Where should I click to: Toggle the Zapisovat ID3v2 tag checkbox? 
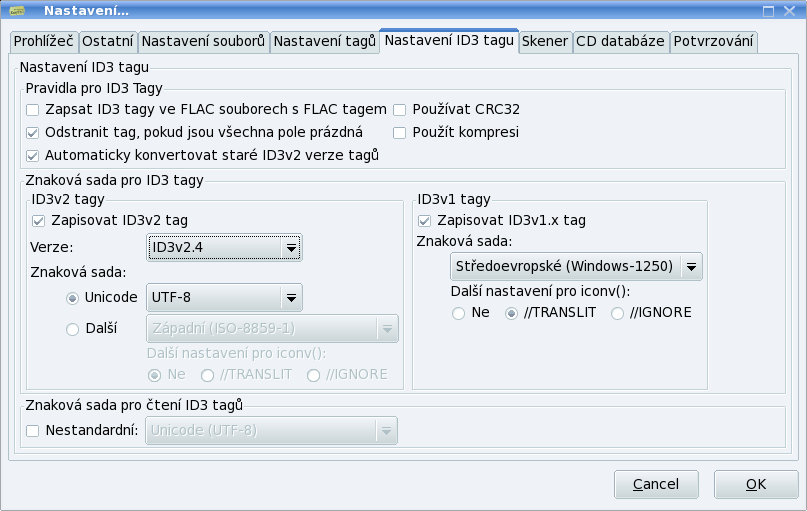point(39,220)
